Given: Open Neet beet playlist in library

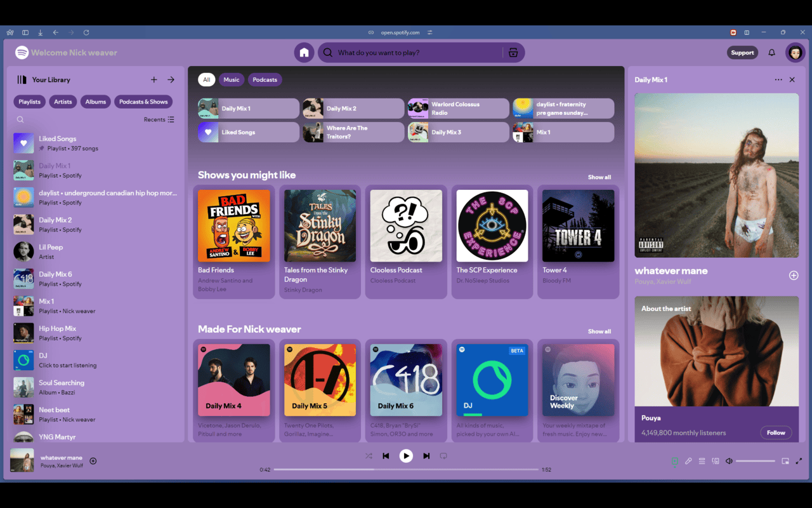Looking at the screenshot, I should coord(95,415).
